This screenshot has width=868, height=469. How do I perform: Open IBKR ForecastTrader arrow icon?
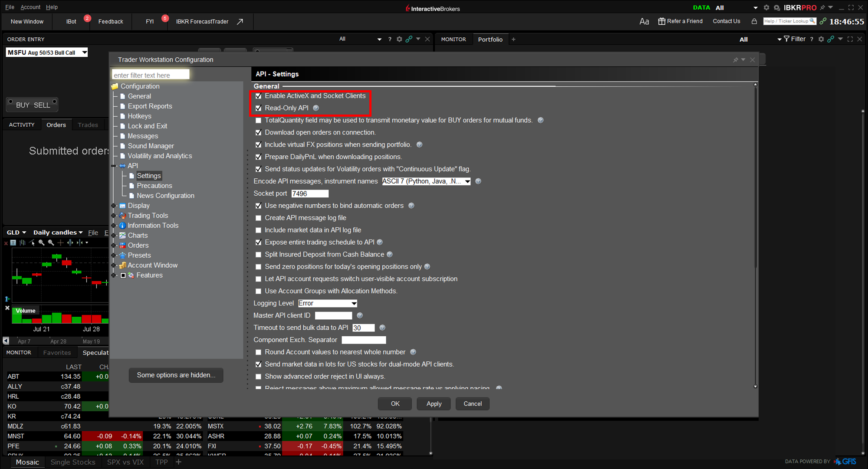click(240, 21)
